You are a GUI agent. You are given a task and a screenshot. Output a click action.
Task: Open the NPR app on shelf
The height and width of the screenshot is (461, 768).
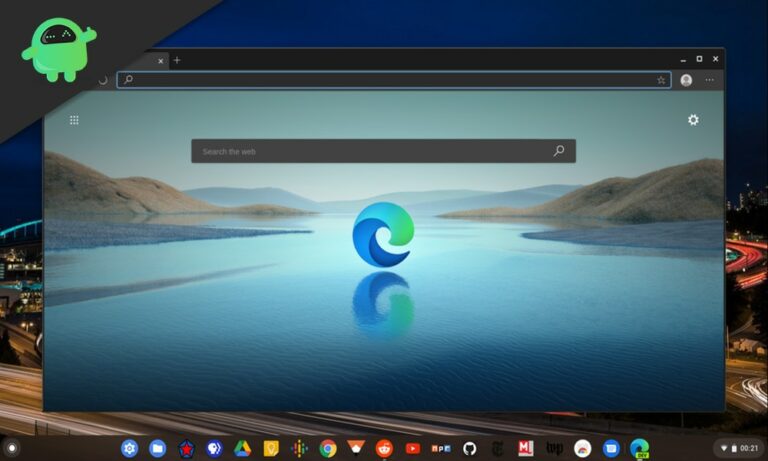(441, 448)
